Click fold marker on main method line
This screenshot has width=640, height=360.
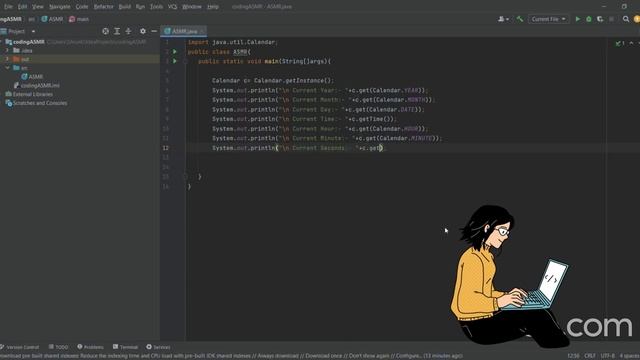[185, 61]
